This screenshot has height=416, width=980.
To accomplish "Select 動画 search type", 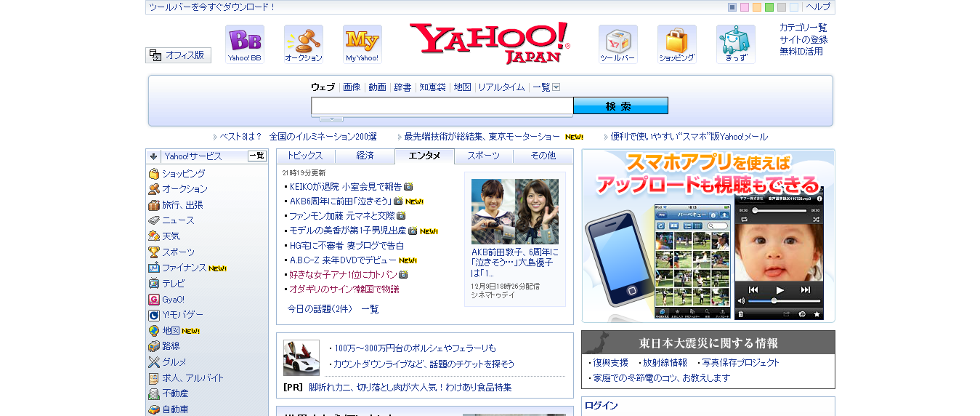I will (x=378, y=87).
